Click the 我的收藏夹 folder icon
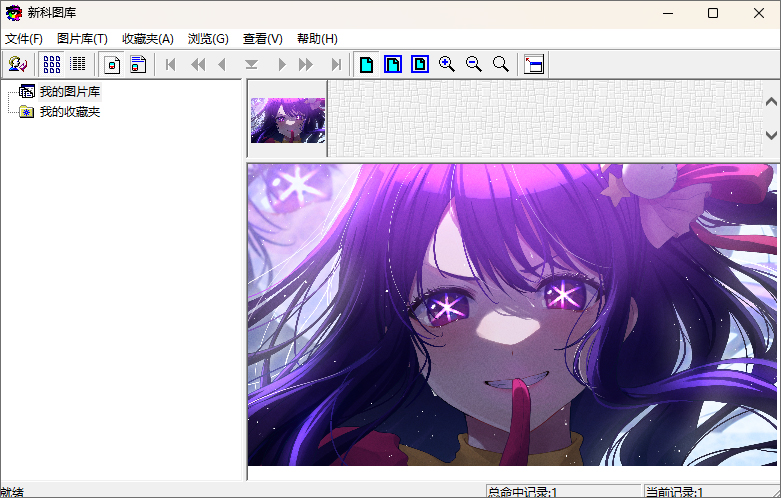This screenshot has width=781, height=498. pyautogui.click(x=26, y=112)
